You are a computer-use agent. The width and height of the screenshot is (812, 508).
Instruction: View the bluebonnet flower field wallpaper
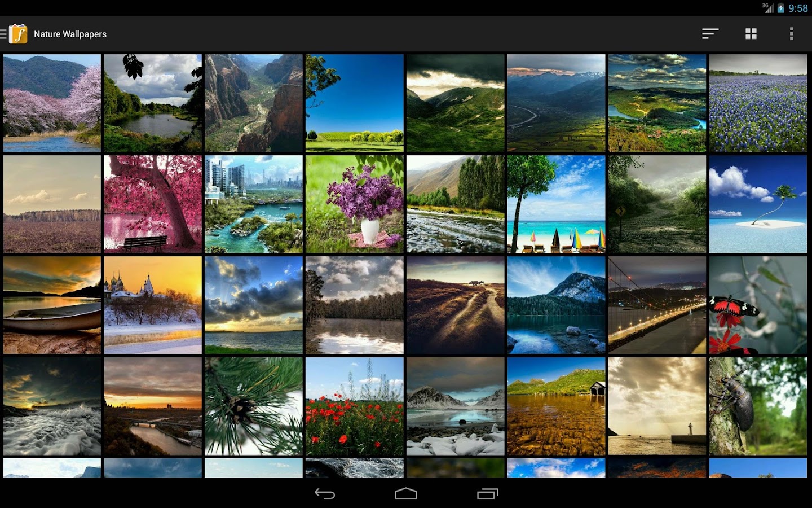(757, 103)
